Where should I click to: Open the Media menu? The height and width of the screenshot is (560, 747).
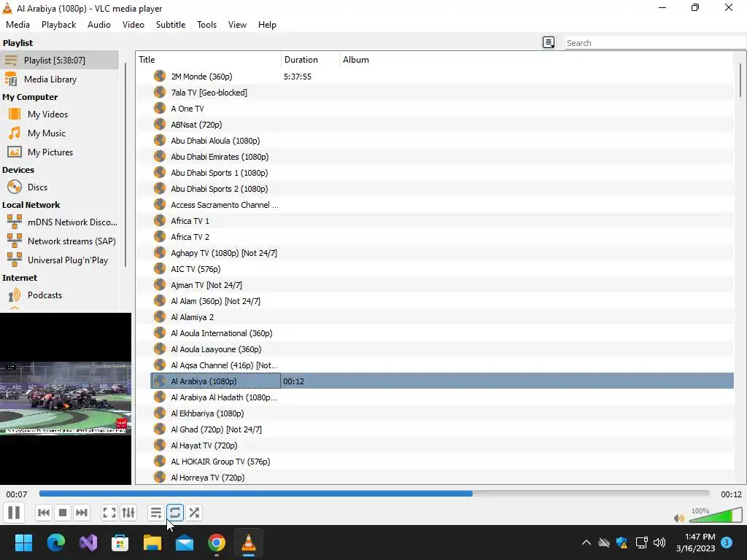tap(18, 25)
